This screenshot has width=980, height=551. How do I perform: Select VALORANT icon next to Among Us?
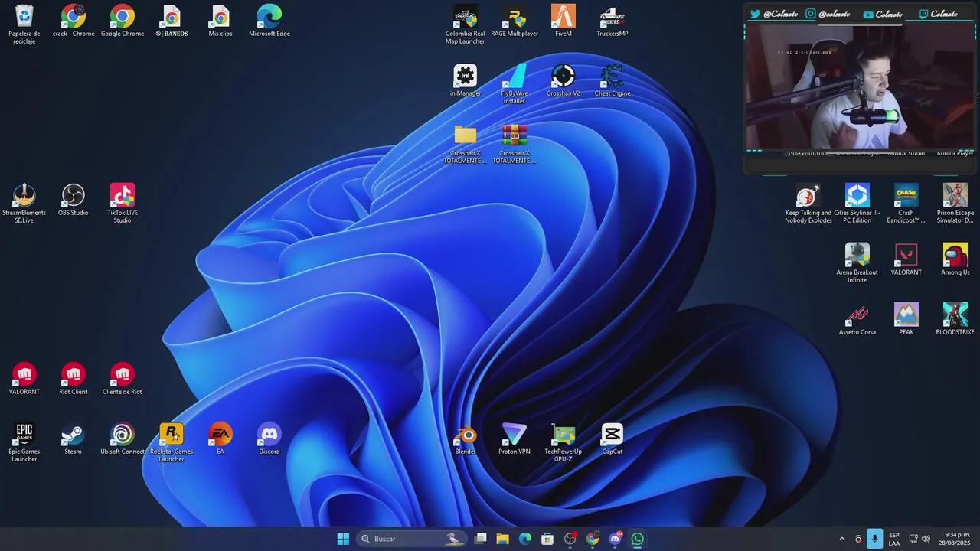point(906,259)
